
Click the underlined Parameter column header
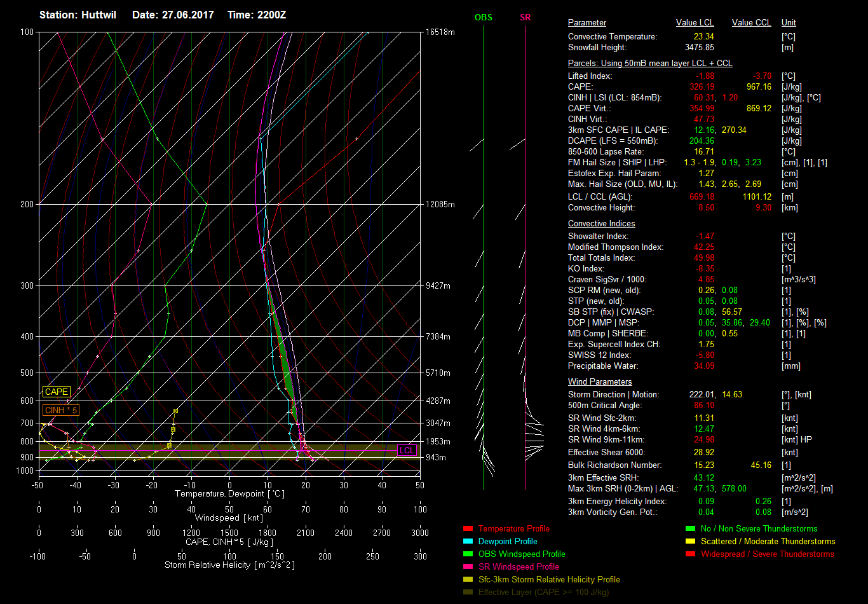[587, 23]
